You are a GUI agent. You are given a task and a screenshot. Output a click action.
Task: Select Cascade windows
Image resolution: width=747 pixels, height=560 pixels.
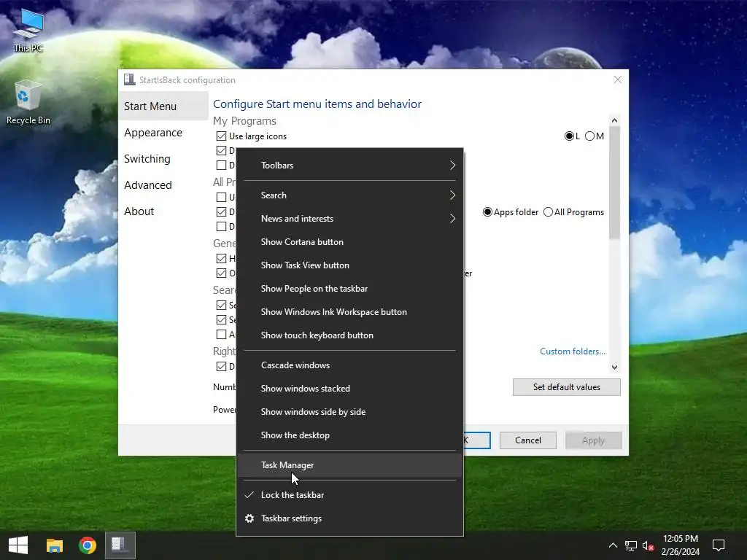pyautogui.click(x=349, y=365)
